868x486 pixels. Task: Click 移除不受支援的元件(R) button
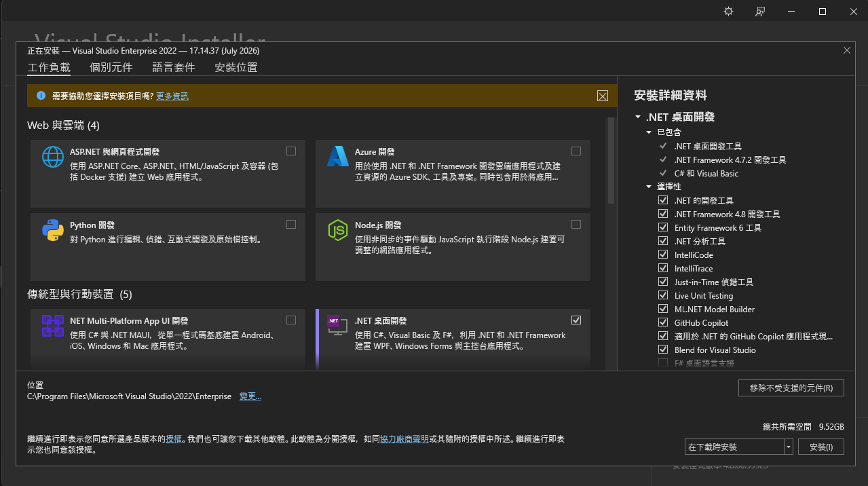pyautogui.click(x=791, y=388)
